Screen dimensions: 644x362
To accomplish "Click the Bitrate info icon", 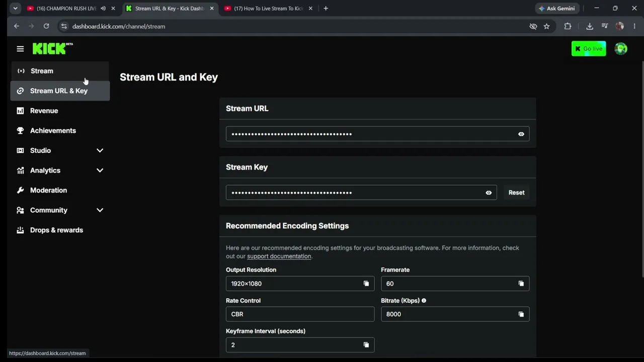I will 424,301.
